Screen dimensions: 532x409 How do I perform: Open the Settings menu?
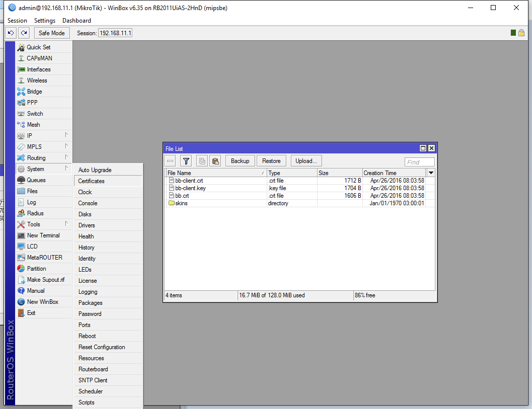(45, 21)
